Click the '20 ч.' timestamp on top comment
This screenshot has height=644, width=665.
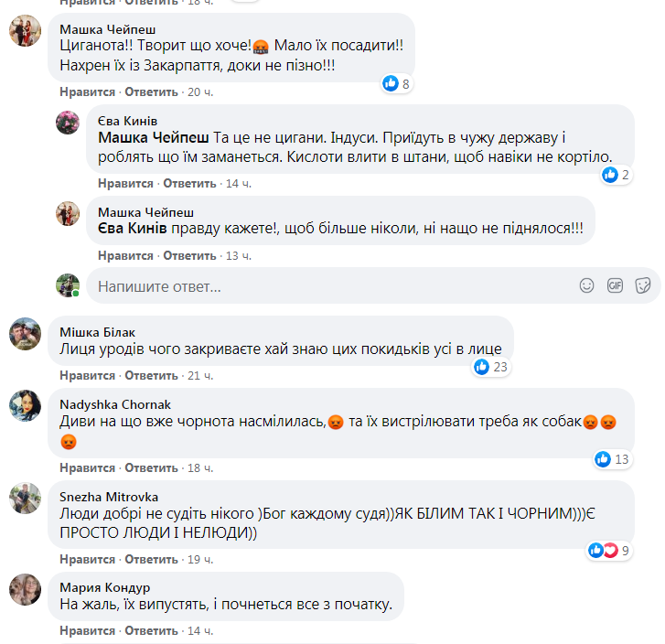(198, 91)
